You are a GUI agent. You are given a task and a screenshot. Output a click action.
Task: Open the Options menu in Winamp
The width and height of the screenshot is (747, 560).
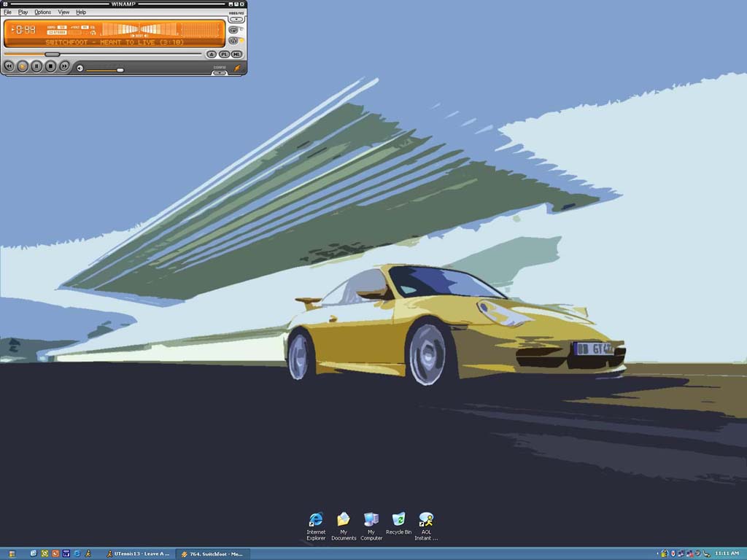43,12
